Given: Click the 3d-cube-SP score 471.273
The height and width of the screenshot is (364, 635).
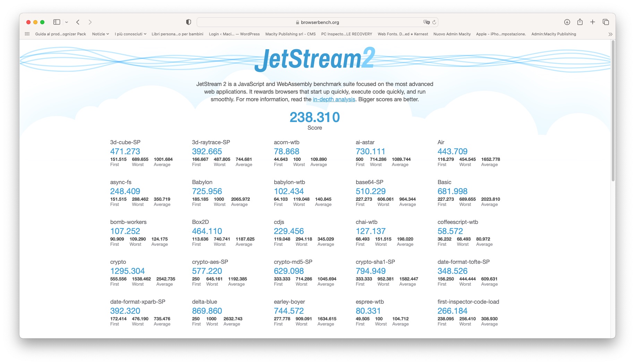Looking at the screenshot, I should [x=125, y=151].
